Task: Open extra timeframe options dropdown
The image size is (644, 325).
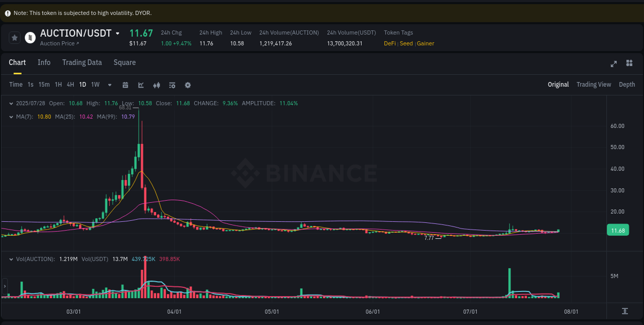Action: point(109,84)
